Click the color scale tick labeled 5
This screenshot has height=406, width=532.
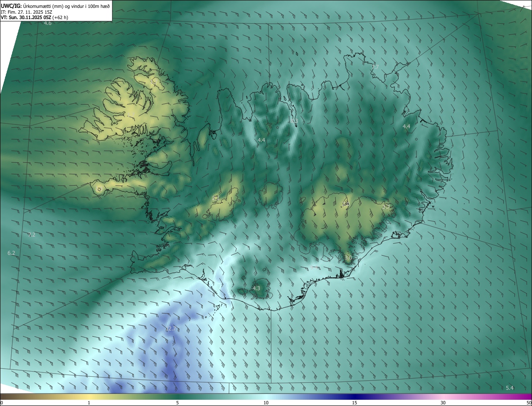[x=177, y=403]
